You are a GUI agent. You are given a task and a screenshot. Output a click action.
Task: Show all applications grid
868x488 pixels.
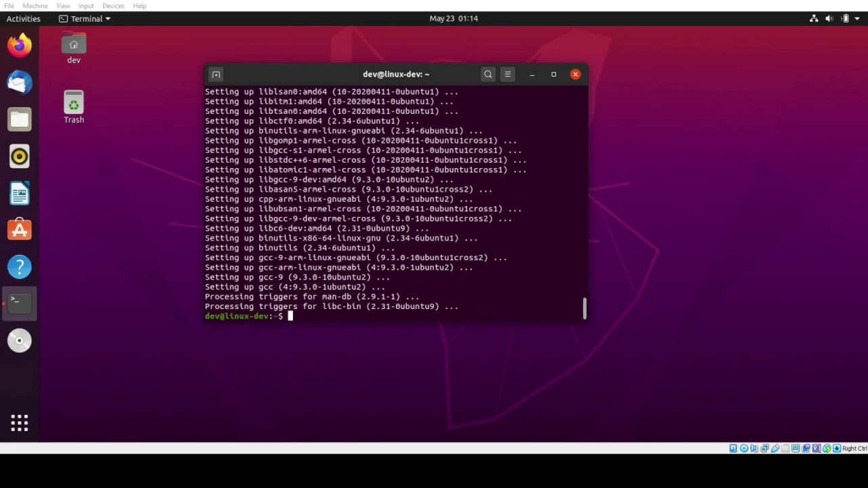pyautogui.click(x=19, y=424)
